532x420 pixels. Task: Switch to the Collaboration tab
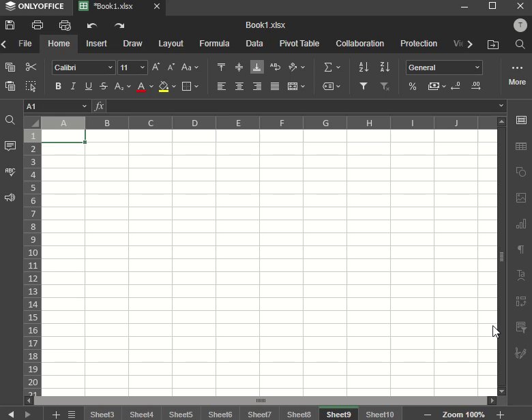[359, 44]
